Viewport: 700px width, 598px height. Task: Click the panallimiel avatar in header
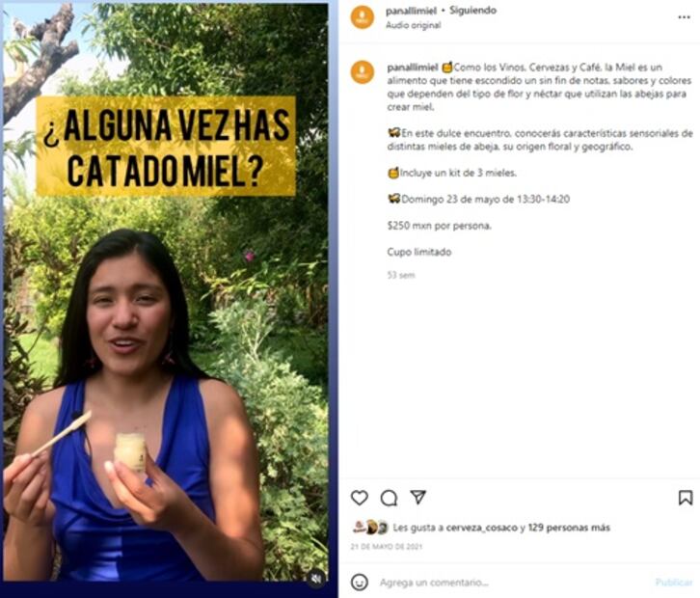[x=363, y=18]
